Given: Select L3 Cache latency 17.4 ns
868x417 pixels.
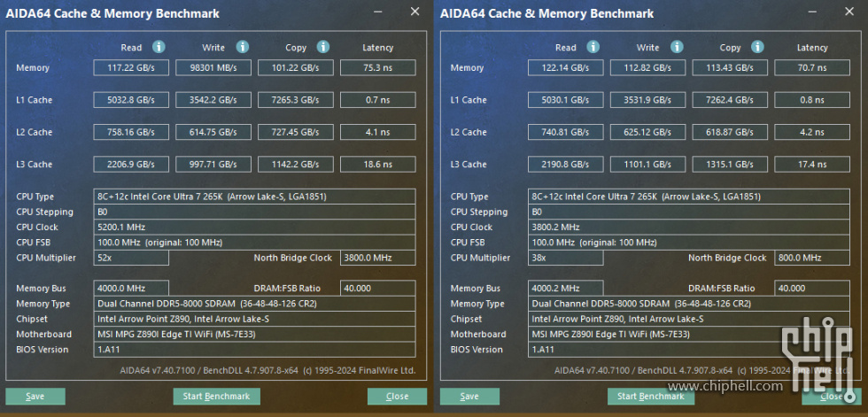Looking at the screenshot, I should pyautogui.click(x=812, y=165).
